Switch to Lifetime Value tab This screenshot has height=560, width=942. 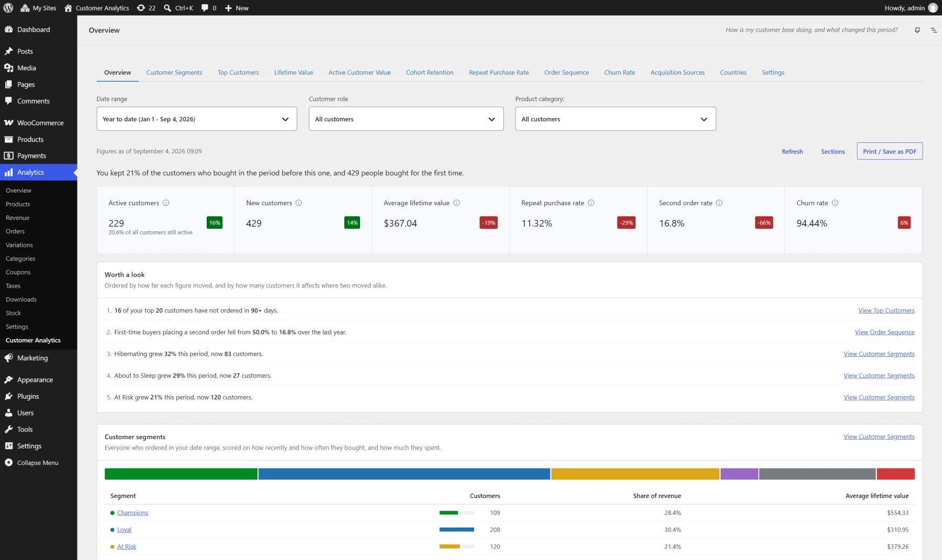[294, 73]
